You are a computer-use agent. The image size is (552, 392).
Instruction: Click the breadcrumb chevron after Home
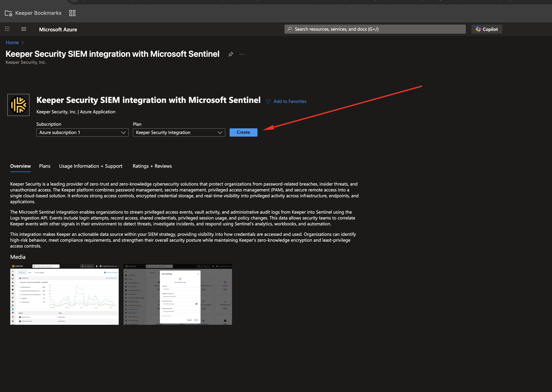tap(23, 43)
